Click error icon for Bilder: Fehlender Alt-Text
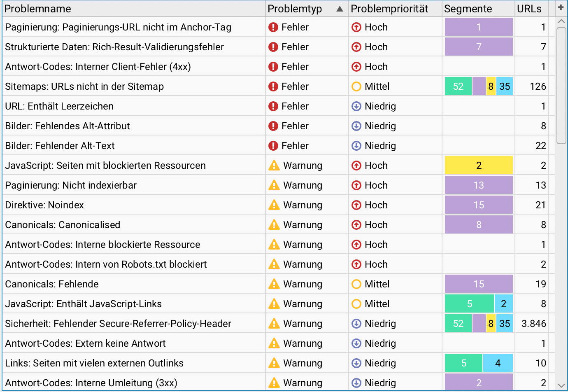568x392 pixels. [273, 146]
